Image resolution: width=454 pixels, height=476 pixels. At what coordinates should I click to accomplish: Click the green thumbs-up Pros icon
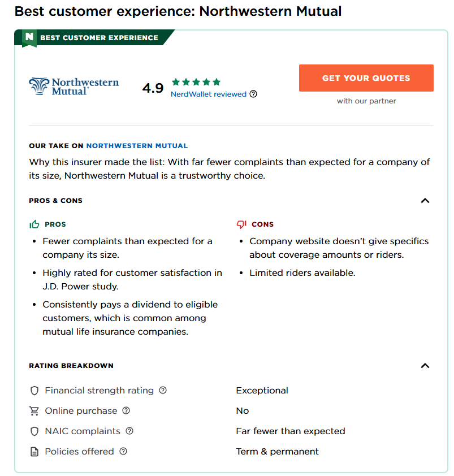tap(34, 224)
